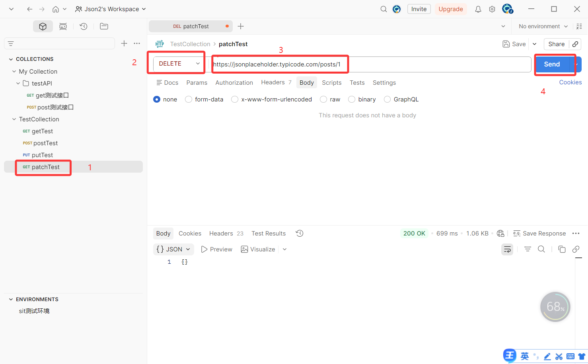
Task: Go back with the left arrow
Action: (x=30, y=9)
